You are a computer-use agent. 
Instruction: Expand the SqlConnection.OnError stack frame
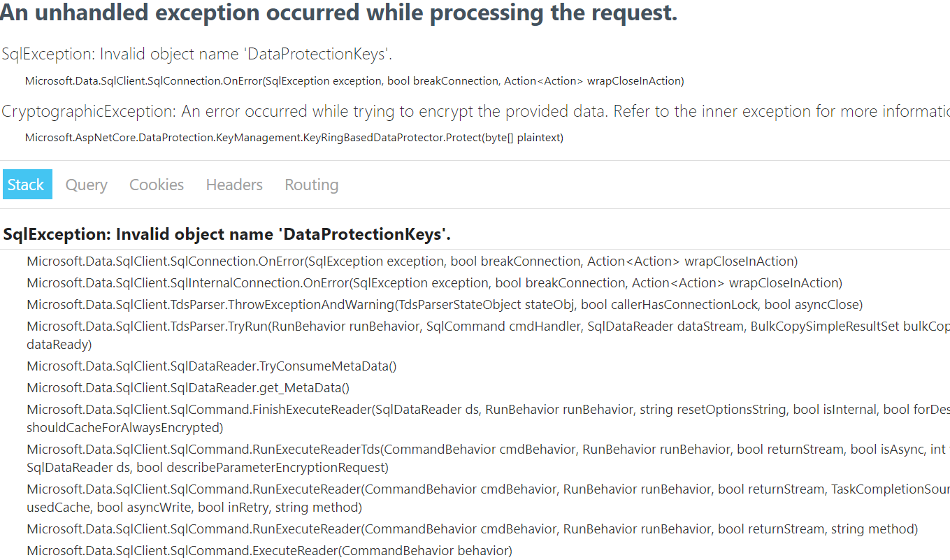[411, 261]
